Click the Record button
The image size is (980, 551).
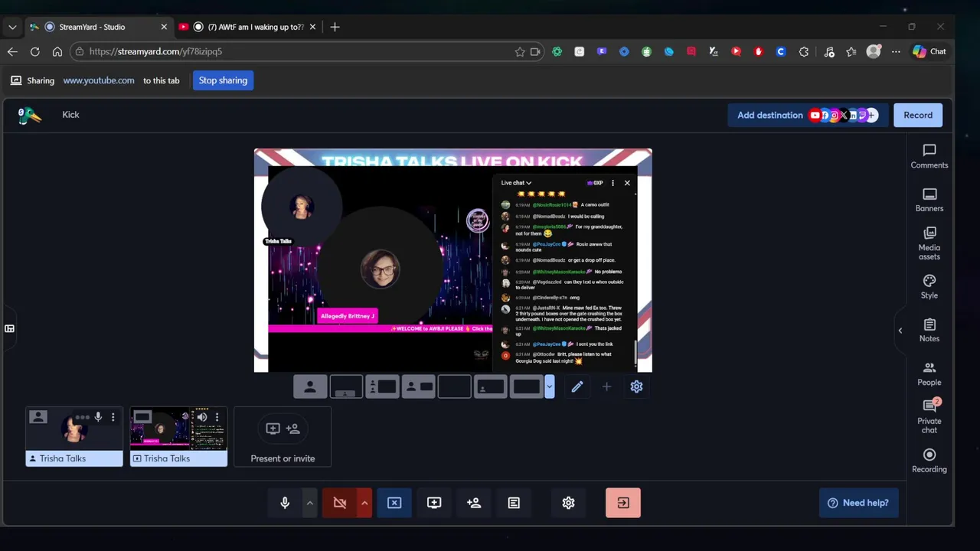pos(918,115)
